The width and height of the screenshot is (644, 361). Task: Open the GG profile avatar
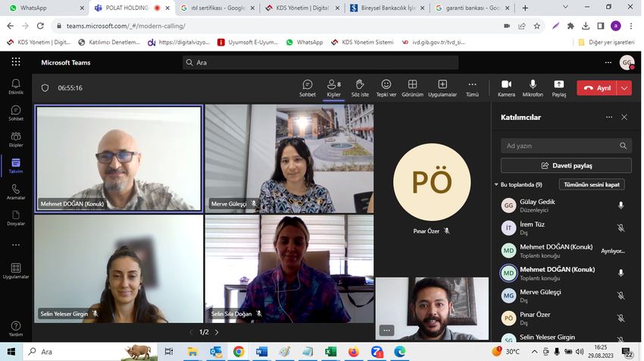[x=627, y=62]
